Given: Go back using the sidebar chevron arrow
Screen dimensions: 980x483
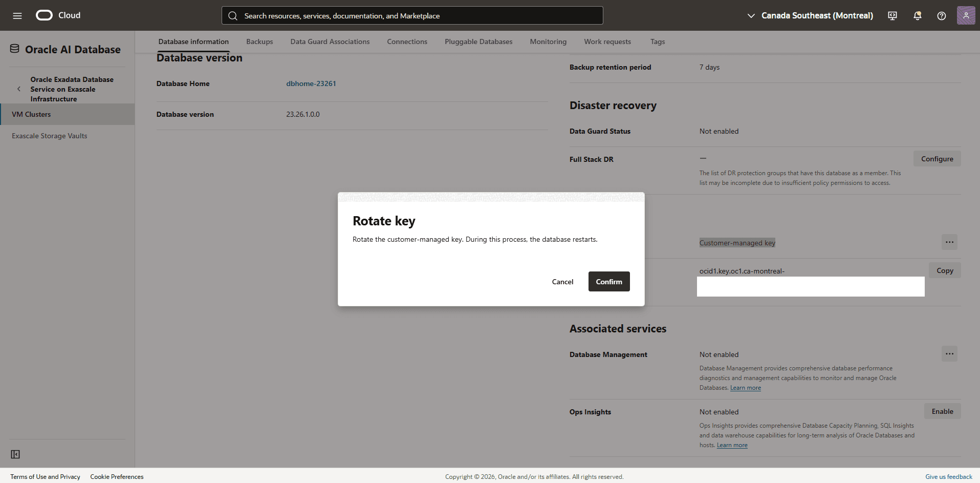Looking at the screenshot, I should click(19, 89).
